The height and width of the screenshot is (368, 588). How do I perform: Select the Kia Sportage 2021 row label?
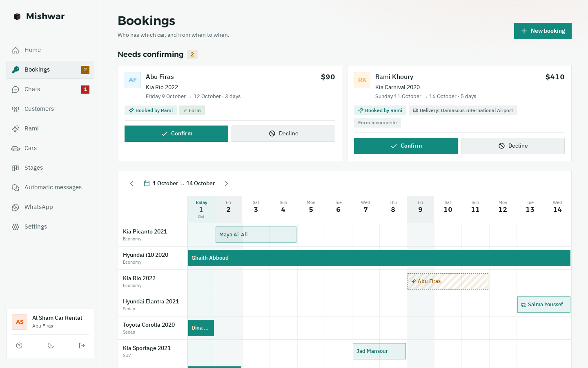click(153, 351)
